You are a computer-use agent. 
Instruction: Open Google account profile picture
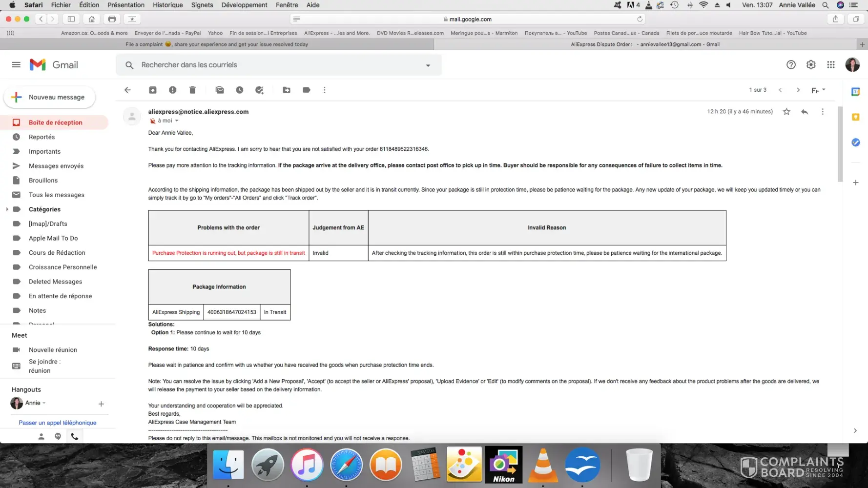tap(852, 64)
